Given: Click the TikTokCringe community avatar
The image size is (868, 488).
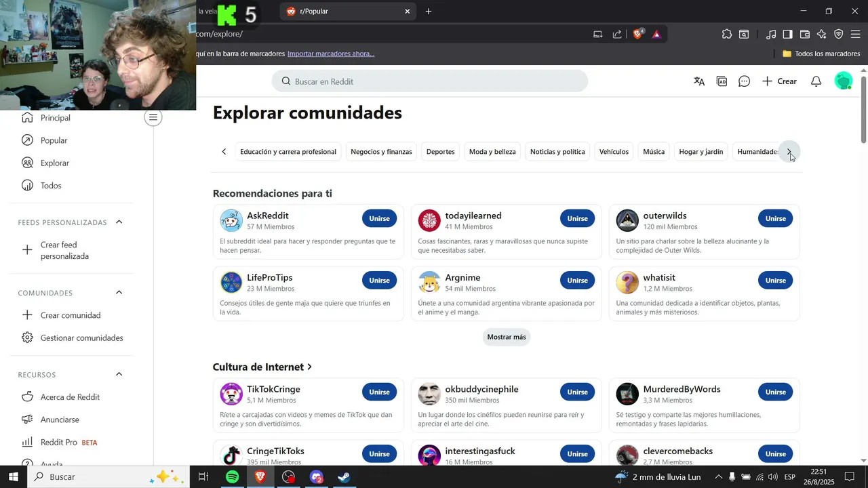Looking at the screenshot, I should click(231, 394).
